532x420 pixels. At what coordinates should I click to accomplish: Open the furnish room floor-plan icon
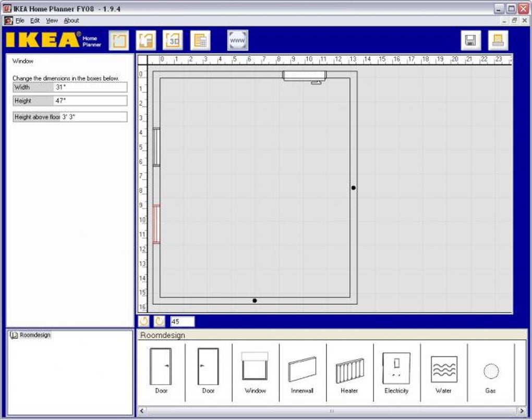pyautogui.click(x=146, y=40)
